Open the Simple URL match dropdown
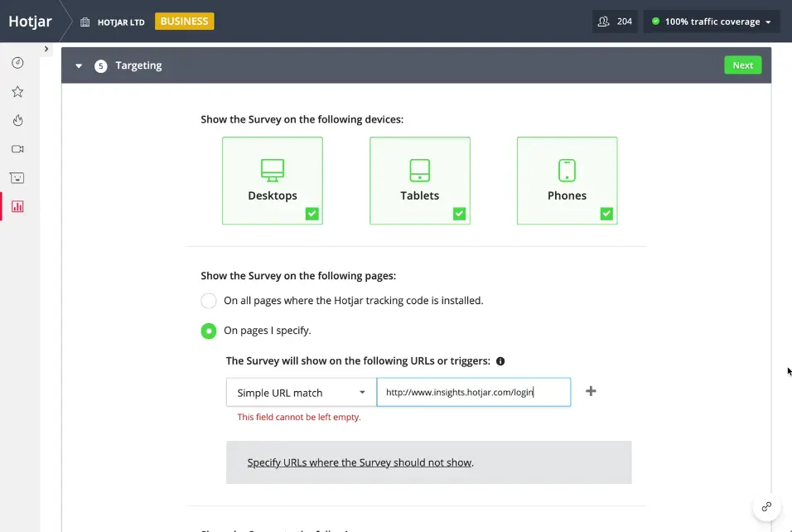792x532 pixels. tap(300, 391)
